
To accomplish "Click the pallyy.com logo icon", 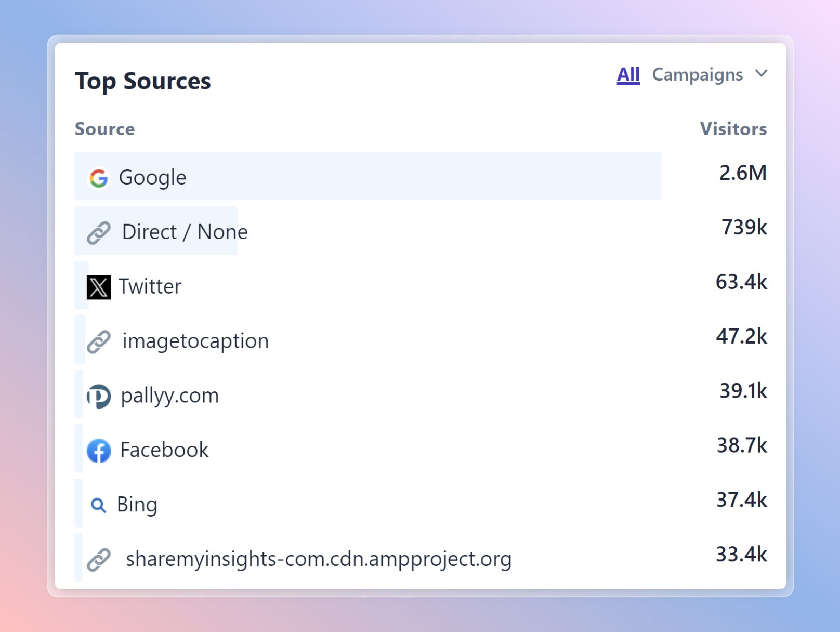I will coord(98,396).
